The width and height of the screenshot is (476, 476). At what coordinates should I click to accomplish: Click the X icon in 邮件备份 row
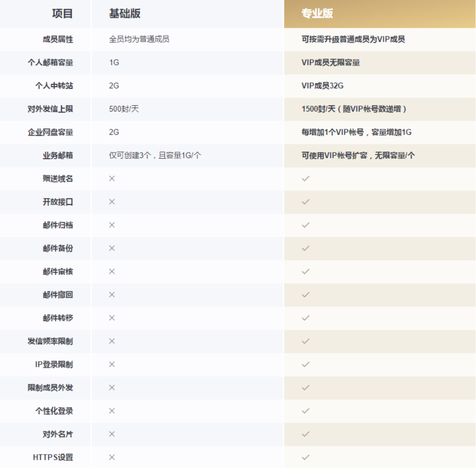coord(112,248)
